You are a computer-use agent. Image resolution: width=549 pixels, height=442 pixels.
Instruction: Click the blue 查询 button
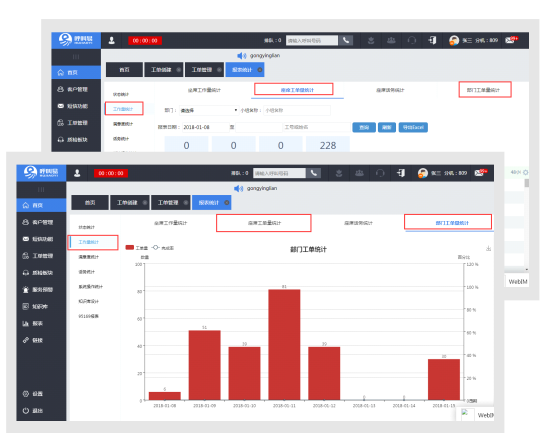click(x=364, y=127)
